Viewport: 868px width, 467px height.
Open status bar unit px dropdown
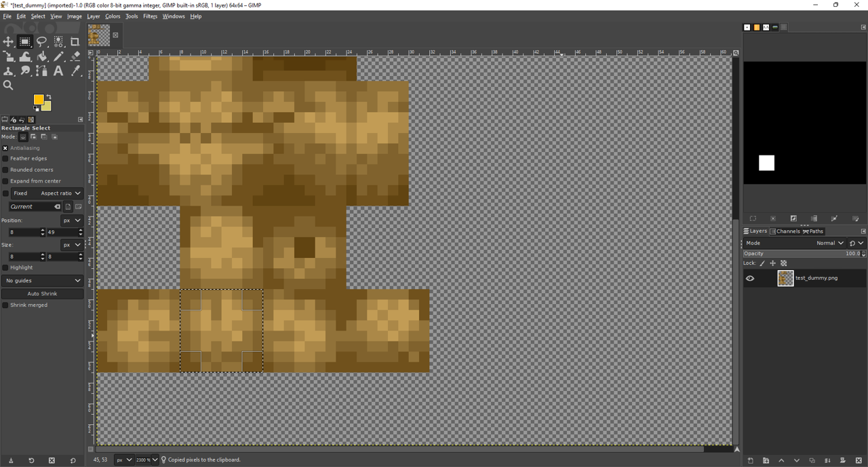point(123,460)
